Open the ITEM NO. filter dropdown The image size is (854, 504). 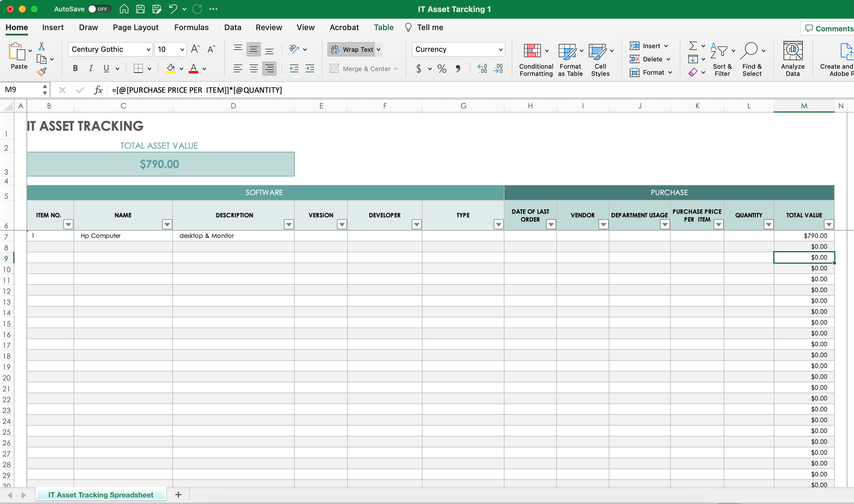point(68,224)
